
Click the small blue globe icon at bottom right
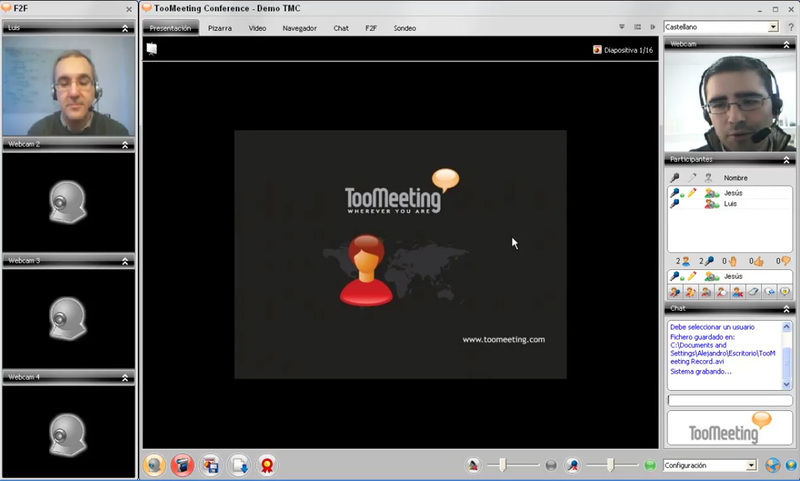791,465
